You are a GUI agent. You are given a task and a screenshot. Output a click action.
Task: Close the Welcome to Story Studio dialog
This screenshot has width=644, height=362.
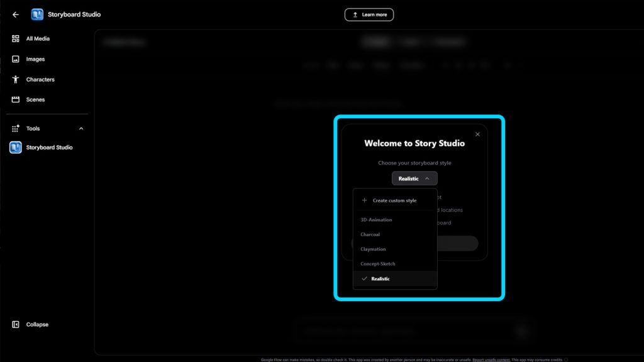477,134
